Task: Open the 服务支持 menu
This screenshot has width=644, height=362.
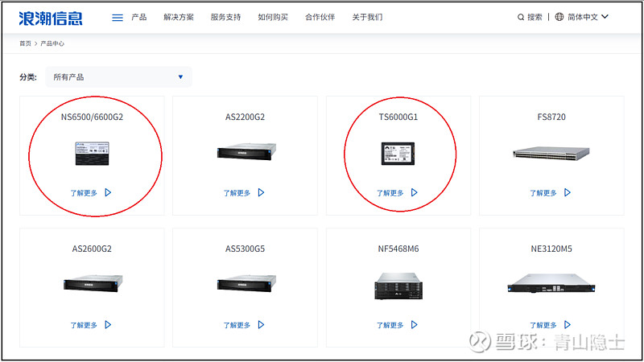Action: tap(225, 17)
